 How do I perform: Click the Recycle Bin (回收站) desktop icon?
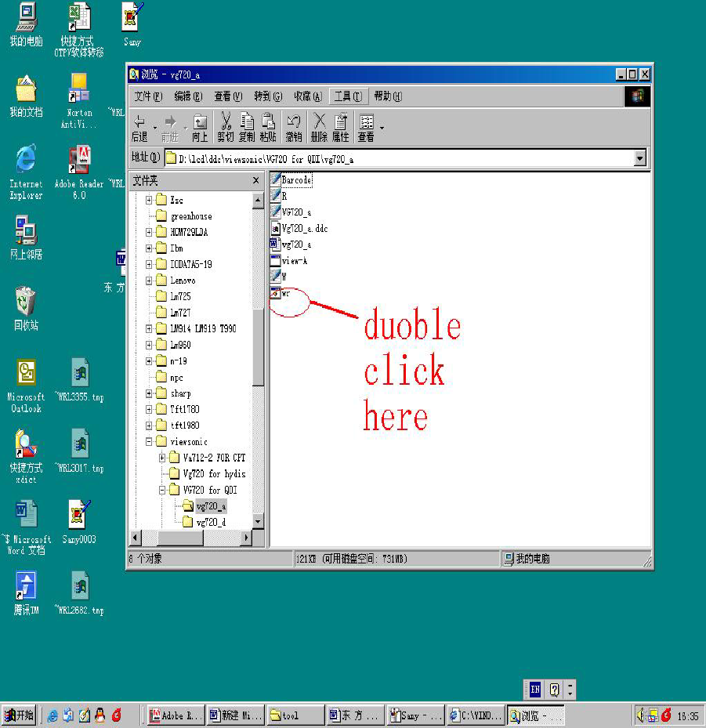coord(26,308)
